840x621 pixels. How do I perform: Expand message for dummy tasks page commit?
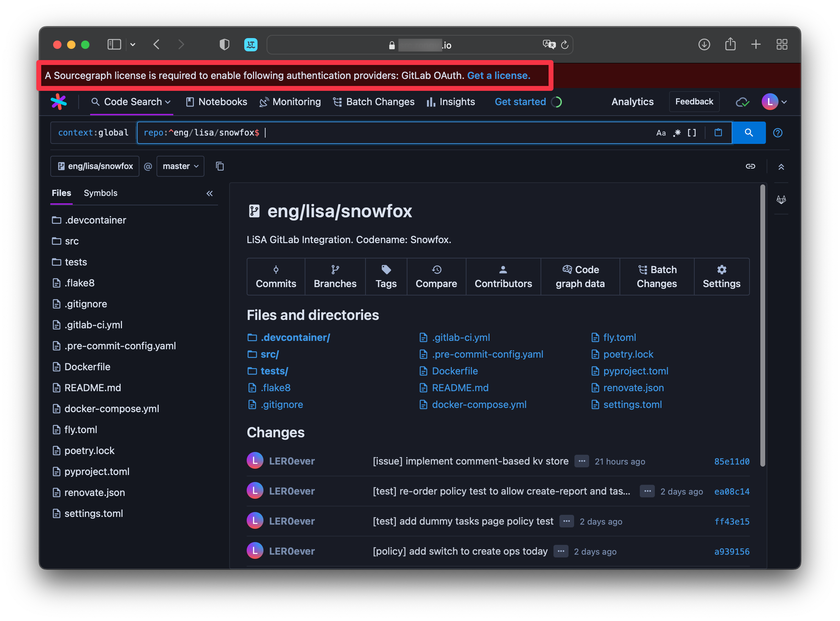(566, 521)
